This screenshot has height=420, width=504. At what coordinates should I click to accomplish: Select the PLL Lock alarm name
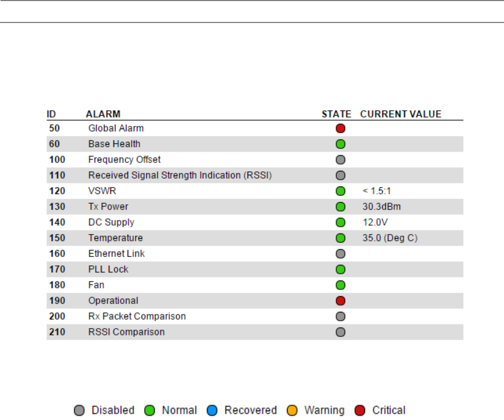coord(108,270)
